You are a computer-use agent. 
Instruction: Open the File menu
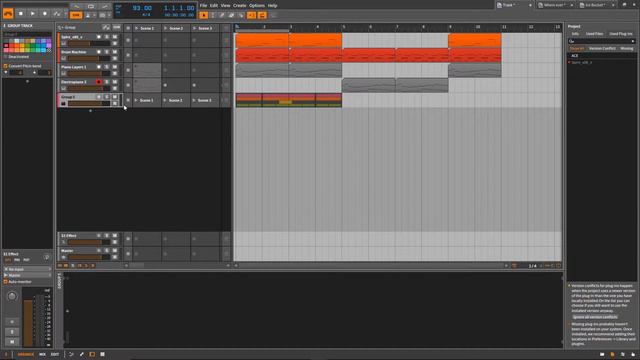203,5
